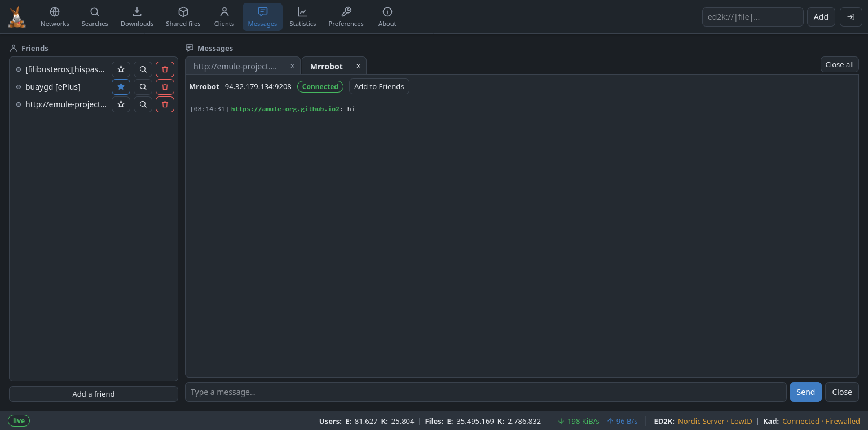Delete [filibusteros][hispas... friend
The height and width of the screenshot is (430, 868).
165,69
